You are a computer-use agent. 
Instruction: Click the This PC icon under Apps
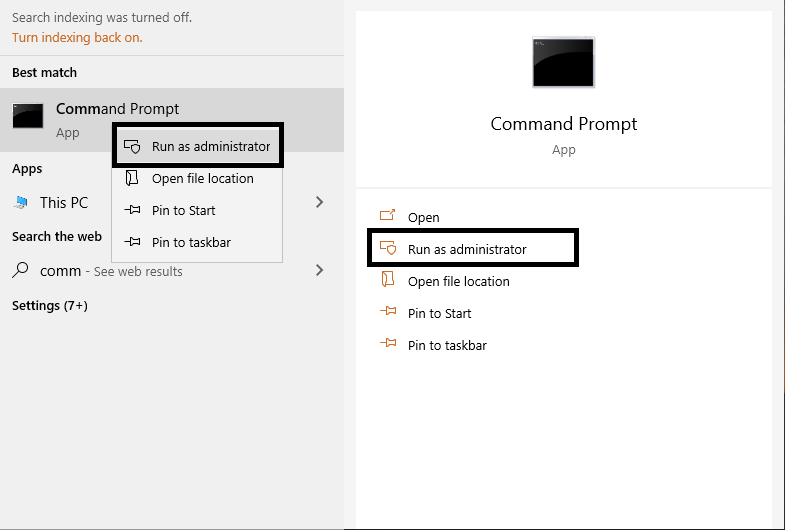pos(21,203)
